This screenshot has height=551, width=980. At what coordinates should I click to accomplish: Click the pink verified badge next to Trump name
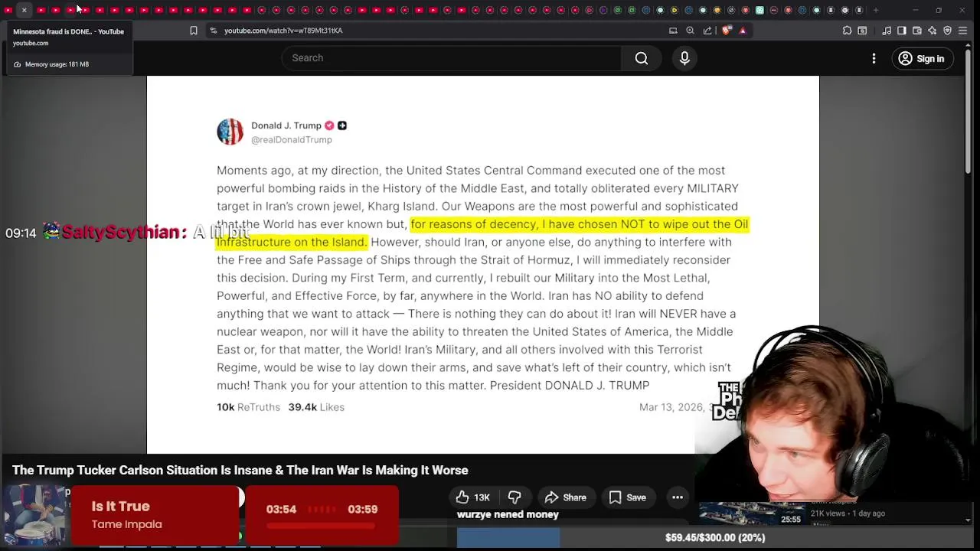tap(329, 126)
